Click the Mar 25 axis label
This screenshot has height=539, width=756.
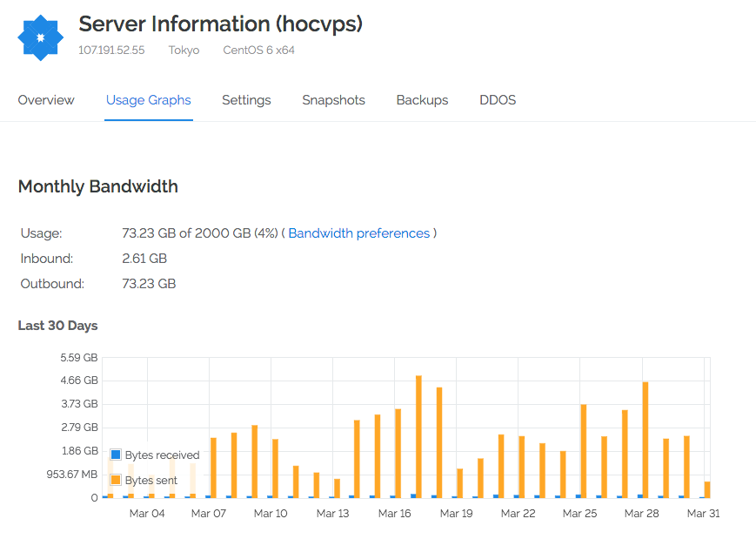click(x=579, y=514)
